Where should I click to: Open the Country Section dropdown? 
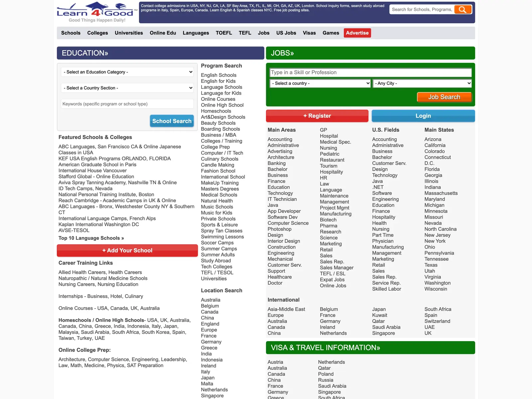(x=127, y=88)
